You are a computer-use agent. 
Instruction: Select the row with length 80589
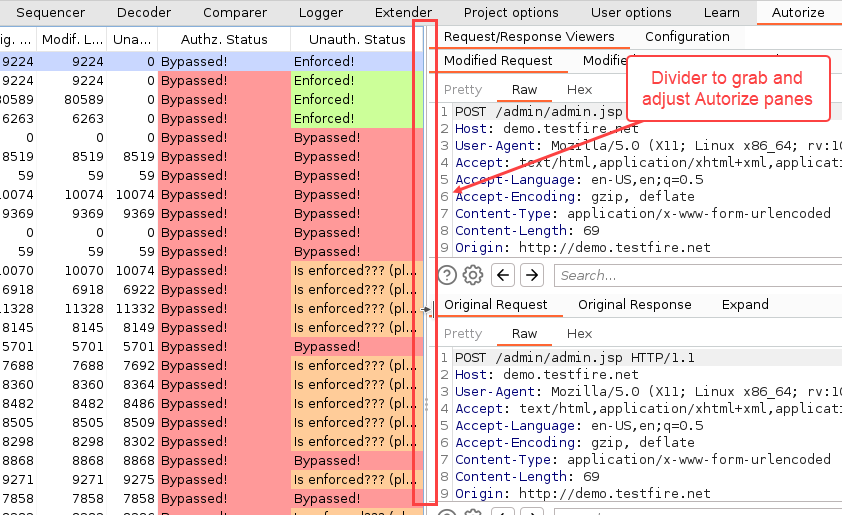pos(200,99)
